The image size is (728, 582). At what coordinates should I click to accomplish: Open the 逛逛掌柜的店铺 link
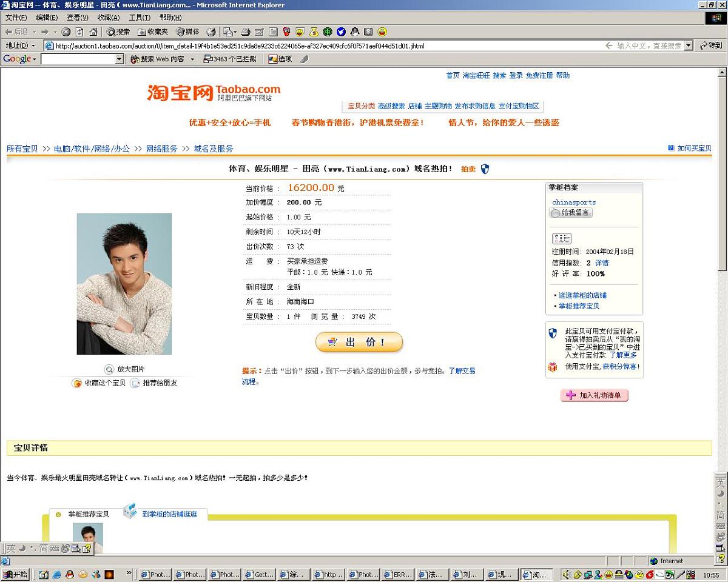pos(582,295)
